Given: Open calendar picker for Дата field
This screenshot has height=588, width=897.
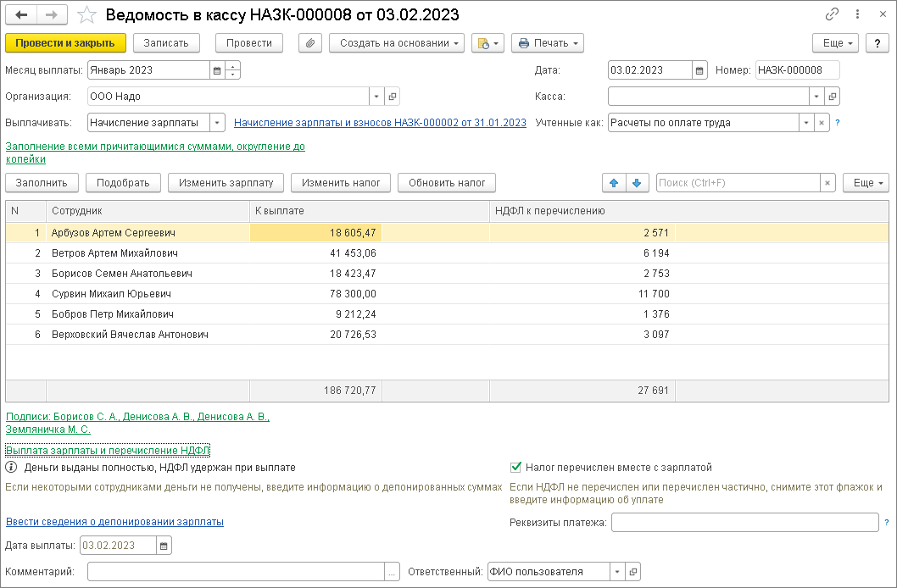Looking at the screenshot, I should click(699, 70).
